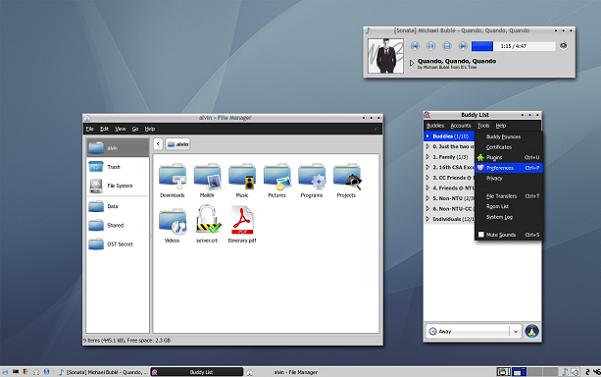Toggle the Mute Sounds checkbox
The height and width of the screenshot is (377, 601).
(x=481, y=234)
